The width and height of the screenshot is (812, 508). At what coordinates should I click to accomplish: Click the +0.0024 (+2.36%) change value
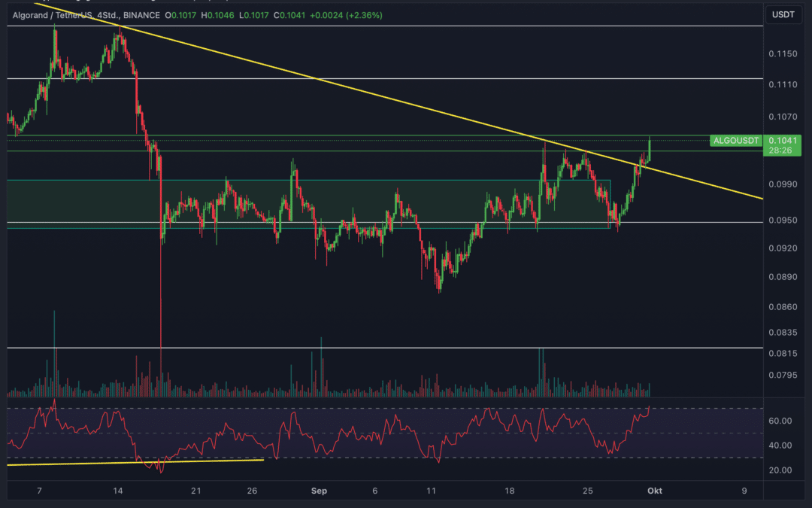346,16
